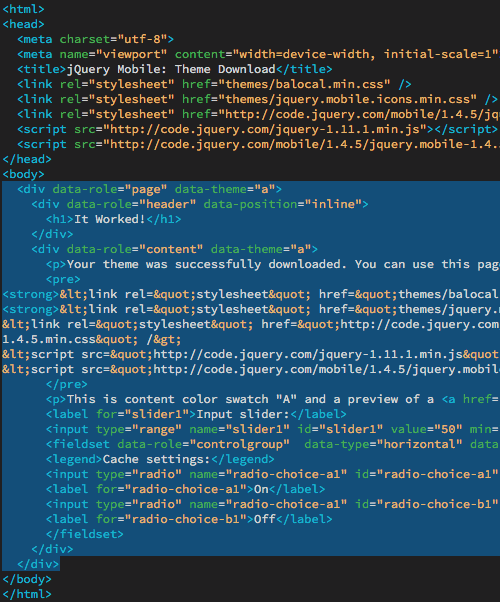Click the div data-role="page" line
This screenshot has height=602, width=500.
[x=149, y=189]
